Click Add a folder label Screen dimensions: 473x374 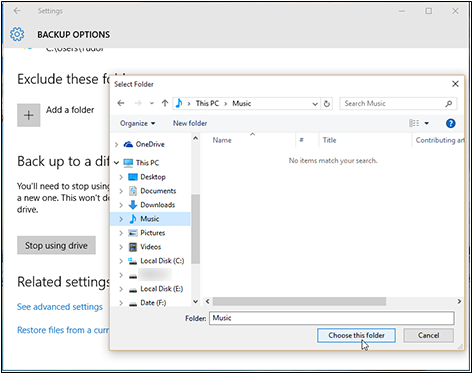point(70,110)
